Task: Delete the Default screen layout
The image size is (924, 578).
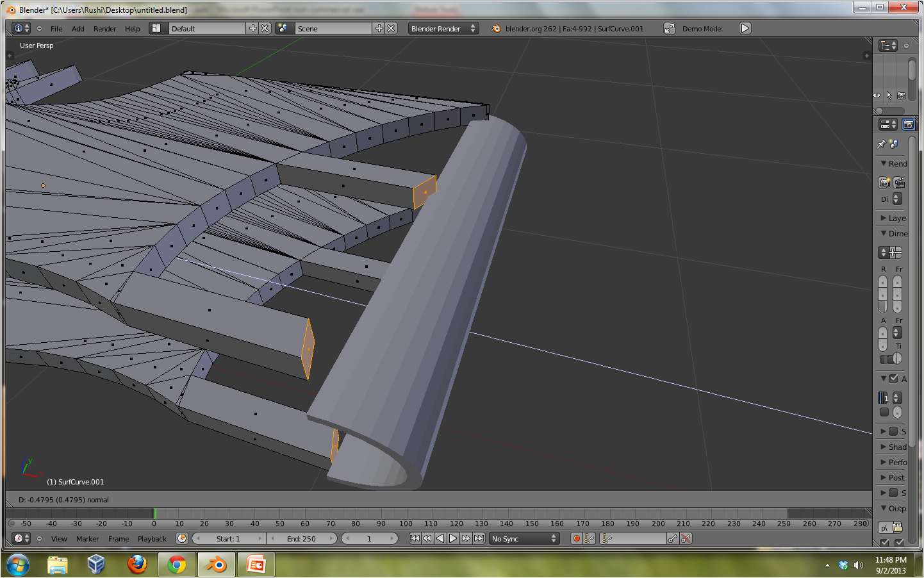Action: click(x=265, y=28)
